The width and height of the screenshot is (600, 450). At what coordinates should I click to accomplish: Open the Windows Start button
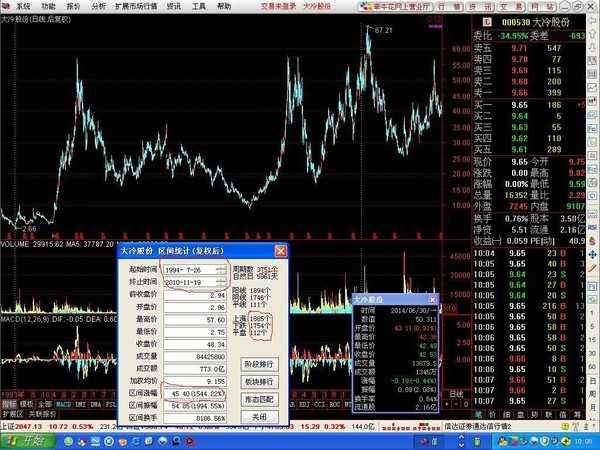27,441
